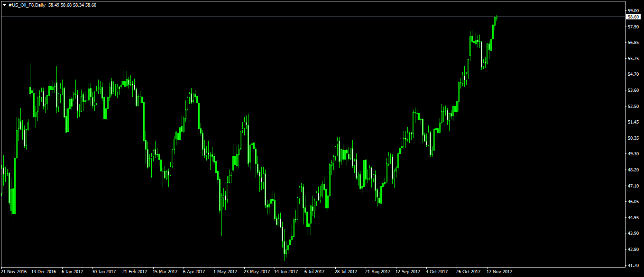This screenshot has width=644, height=277.
Task: Click the 21 Feb 2017 date label
Action: click(x=135, y=272)
